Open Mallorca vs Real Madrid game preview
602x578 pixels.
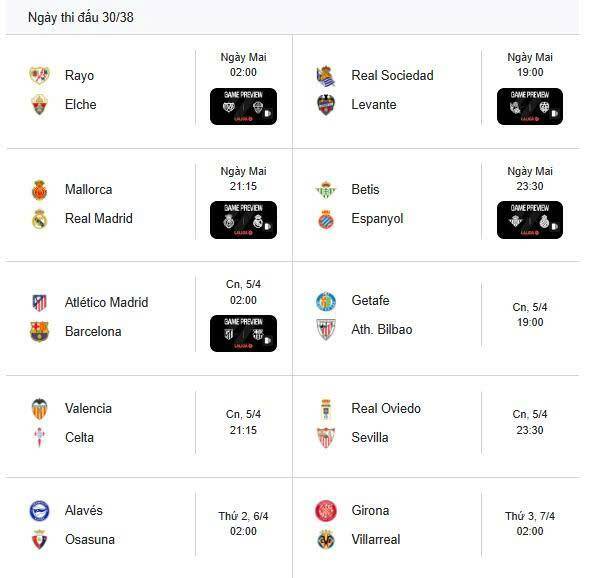243,220
